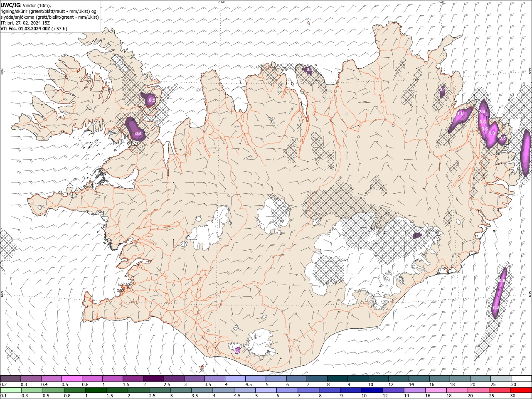The height and width of the screenshot is (399, 532).
Task: Click the '0.2' label on the snow scale
Action: coord(3,384)
